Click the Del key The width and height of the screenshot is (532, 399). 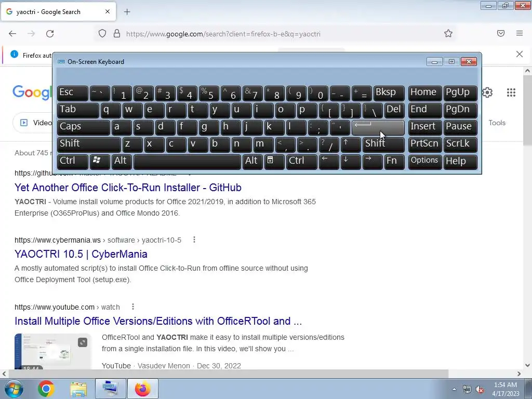394,111
